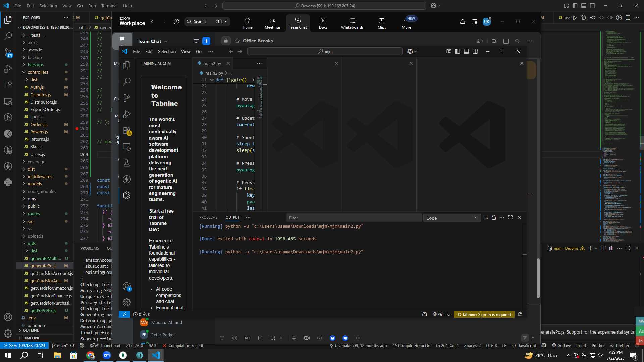This screenshot has height=362, width=644.
Task: Star the Office Breaks channel
Action: click(237, 41)
